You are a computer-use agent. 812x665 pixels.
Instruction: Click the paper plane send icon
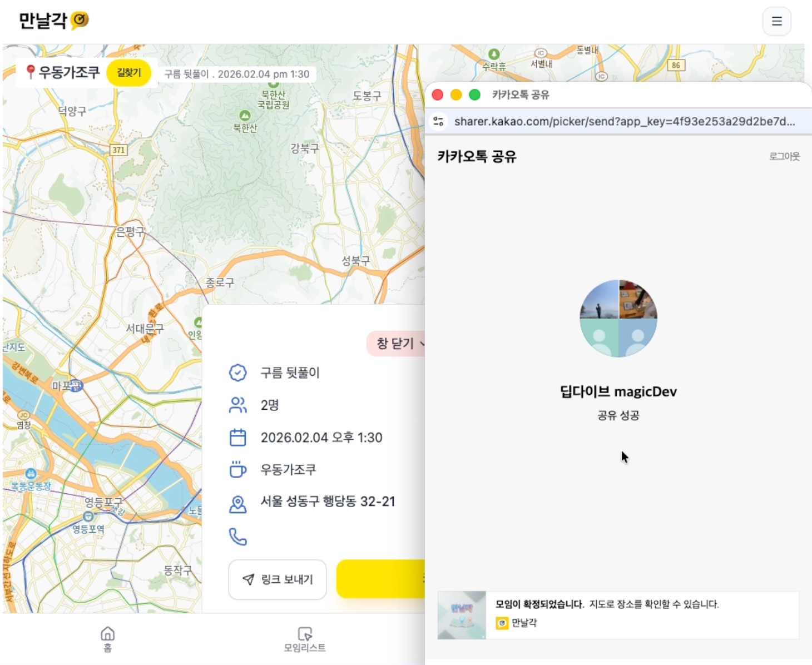pos(249,579)
